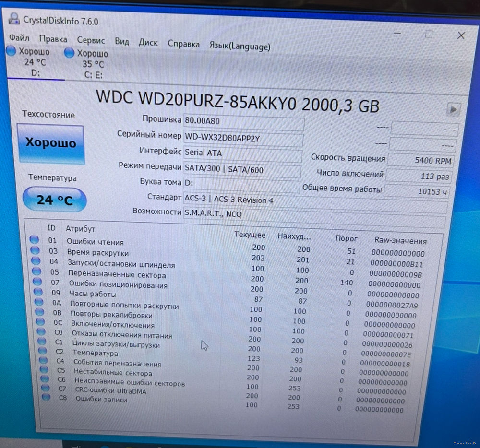
Task: Click status icon for attribute 01 Ошибки чтения
Action: (34, 239)
